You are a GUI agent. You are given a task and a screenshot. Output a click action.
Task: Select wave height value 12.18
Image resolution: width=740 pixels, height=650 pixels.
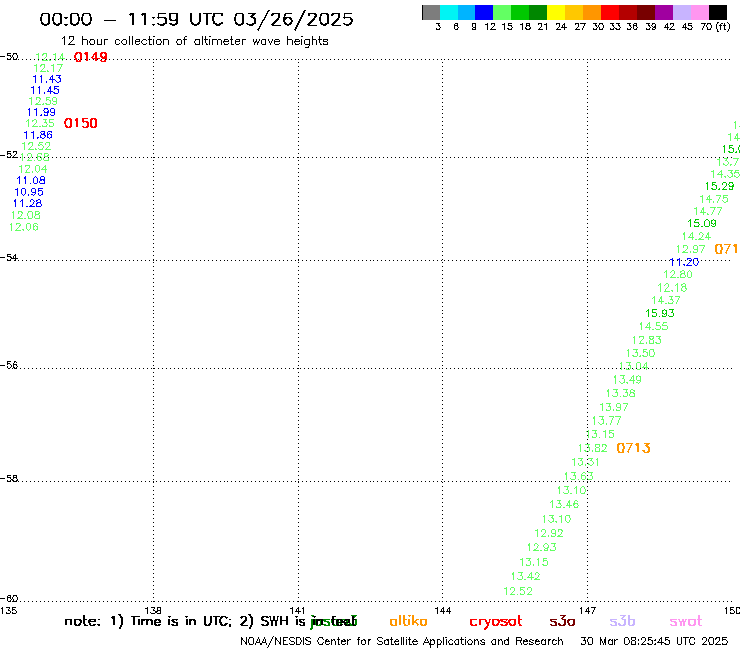pyautogui.click(x=672, y=287)
